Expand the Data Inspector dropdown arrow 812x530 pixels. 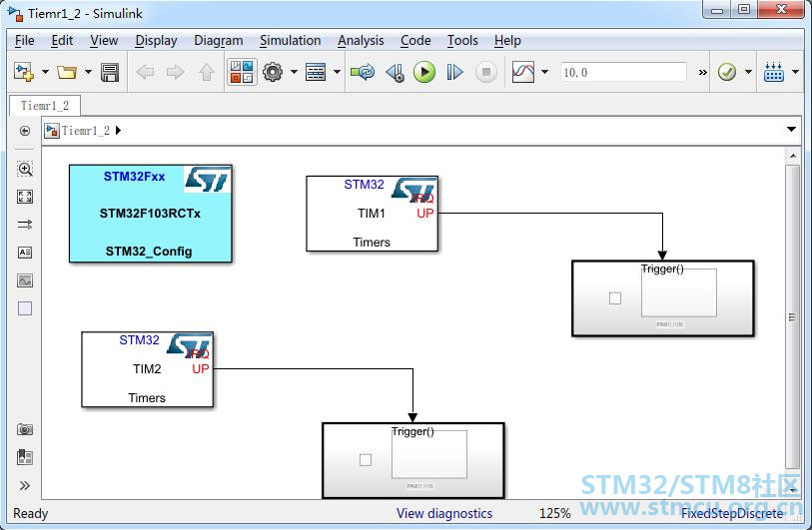tap(544, 72)
